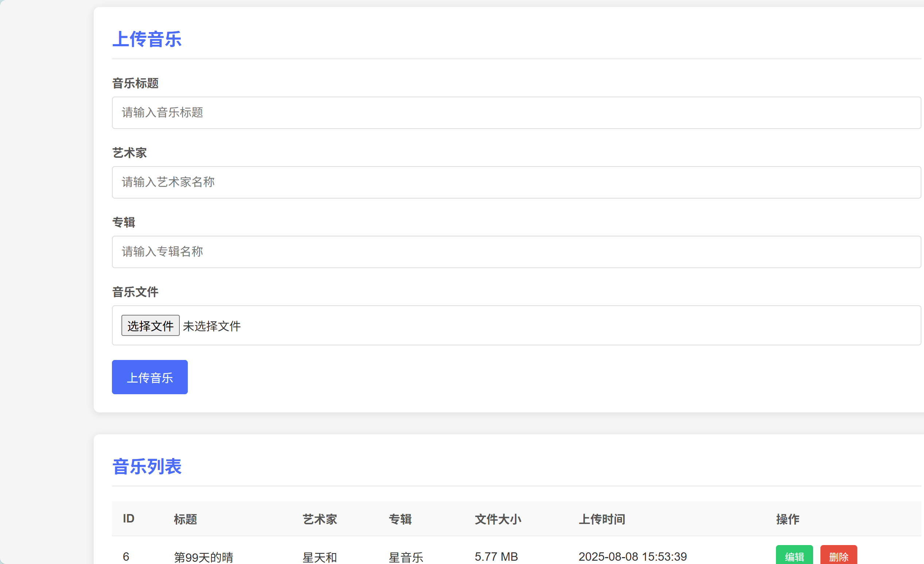Click the green 编辑 button for row 6
Screen dimensions: 924x564
tap(794, 556)
